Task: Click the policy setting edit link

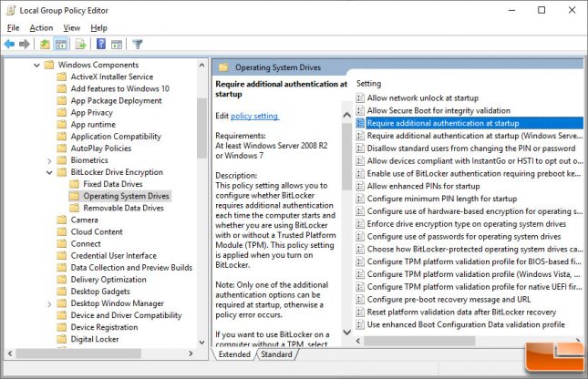Action: 254,116
